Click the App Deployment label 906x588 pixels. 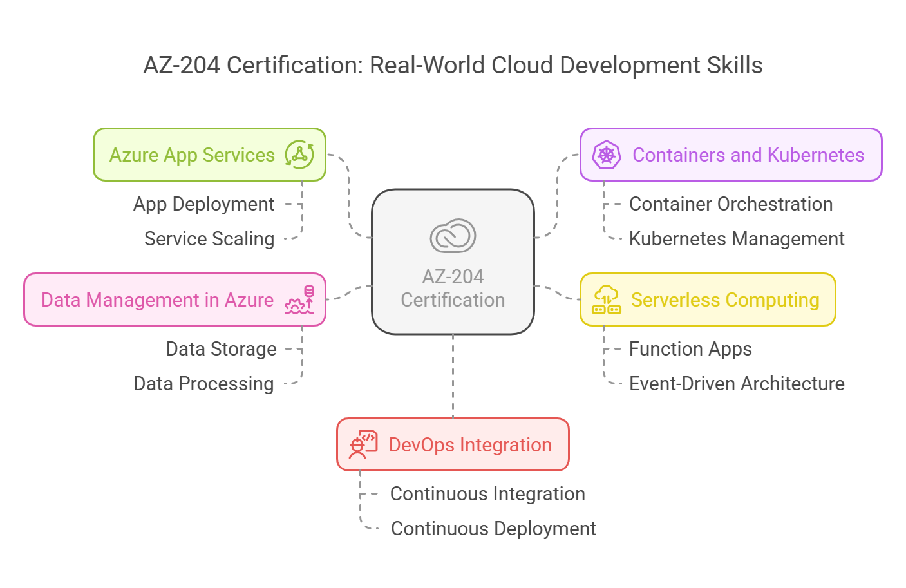pos(203,204)
